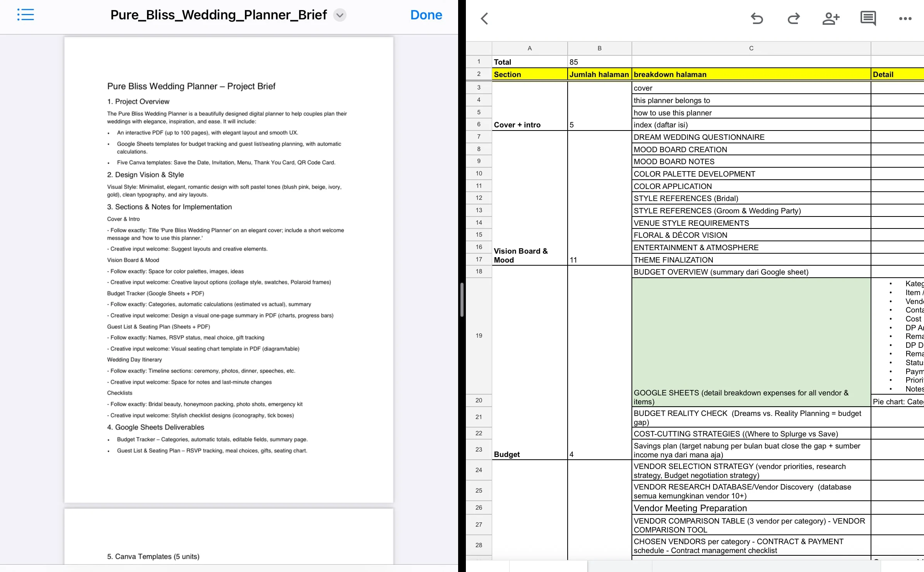924x572 pixels.
Task: Navigate back using the chevron in Sheets
Action: click(484, 18)
